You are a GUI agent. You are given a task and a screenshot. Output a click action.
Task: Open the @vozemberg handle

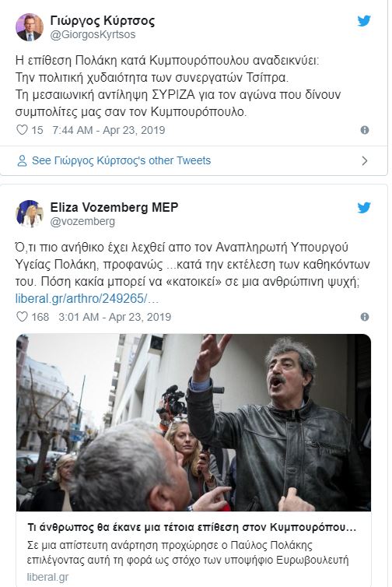click(82, 221)
